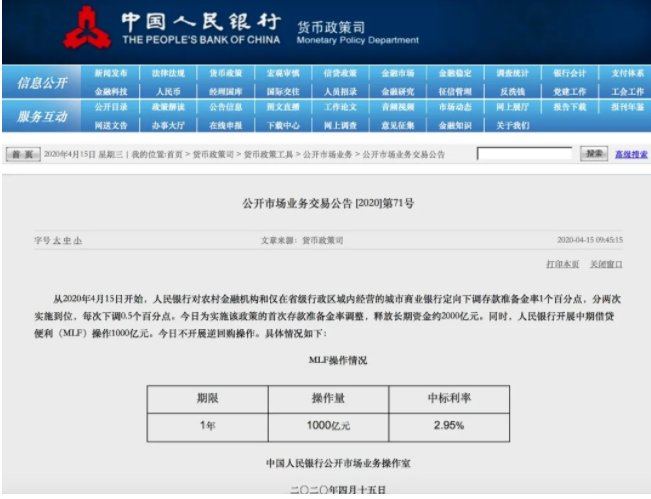Open the 网上展厅 menu item
The width and height of the screenshot is (651, 499).
[x=513, y=107]
